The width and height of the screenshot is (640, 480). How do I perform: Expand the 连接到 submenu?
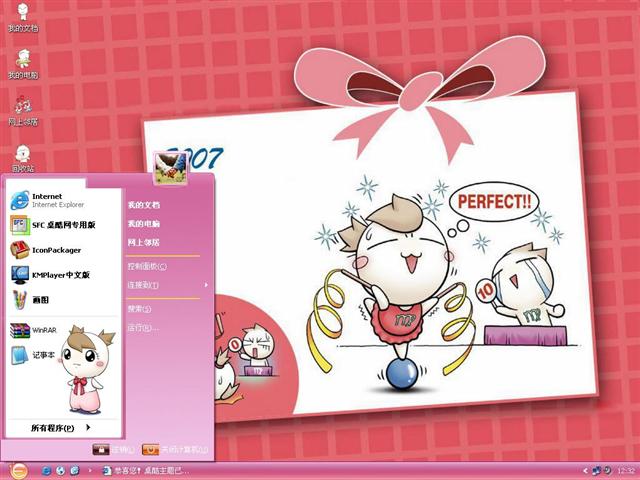(x=168, y=285)
